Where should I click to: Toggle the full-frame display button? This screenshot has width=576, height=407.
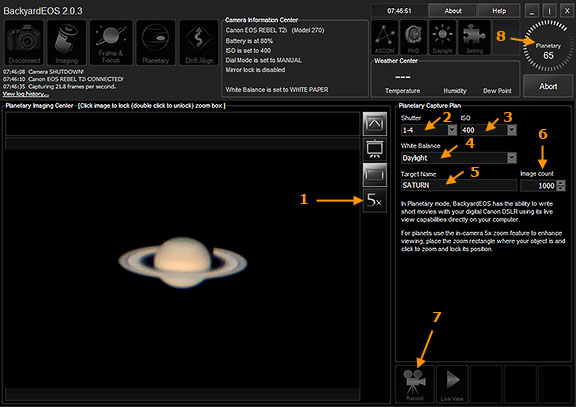tap(374, 175)
